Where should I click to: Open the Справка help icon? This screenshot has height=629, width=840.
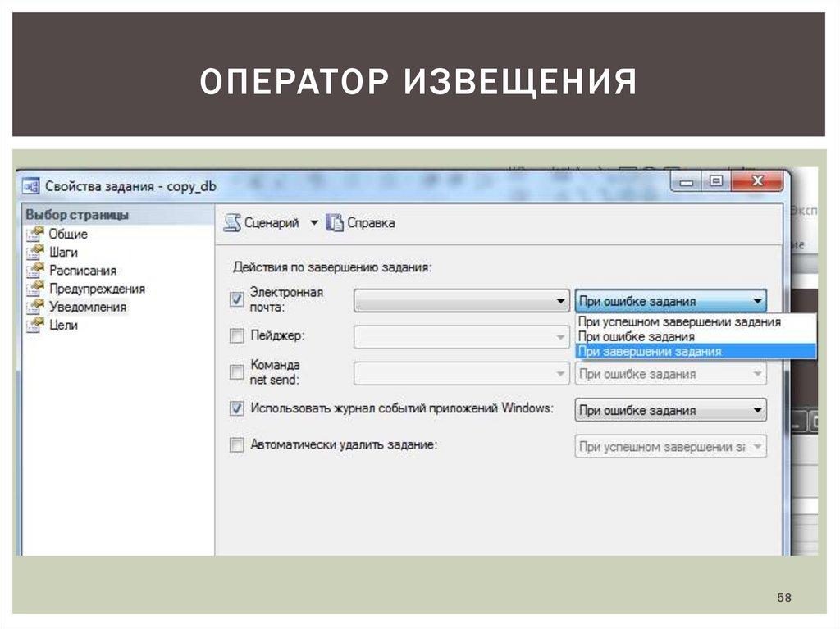335,223
